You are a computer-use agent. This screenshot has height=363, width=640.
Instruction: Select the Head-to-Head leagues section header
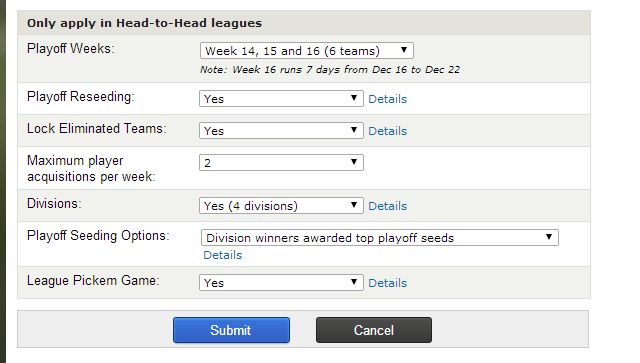pyautogui.click(x=144, y=23)
